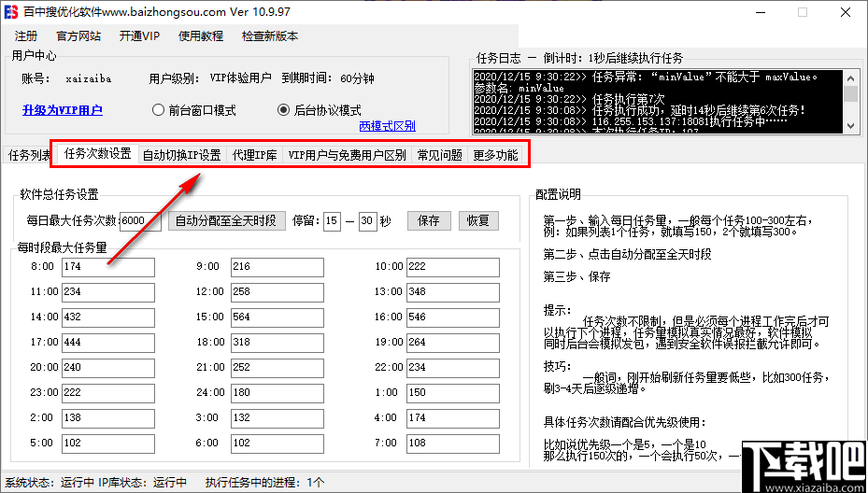Screen dimensions: 868x493
Task: Click the 2:00 task count field
Action: coord(108,418)
